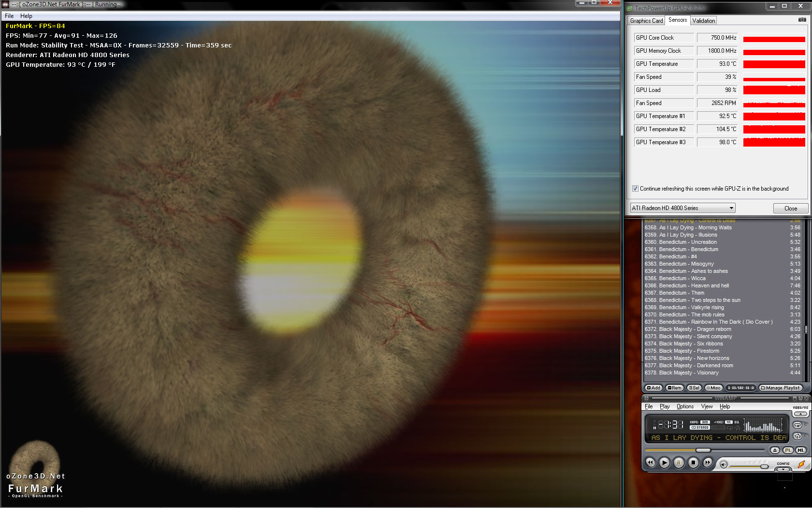Click the Winamp EQ indicator
This screenshot has height=508, width=812.
[737, 422]
